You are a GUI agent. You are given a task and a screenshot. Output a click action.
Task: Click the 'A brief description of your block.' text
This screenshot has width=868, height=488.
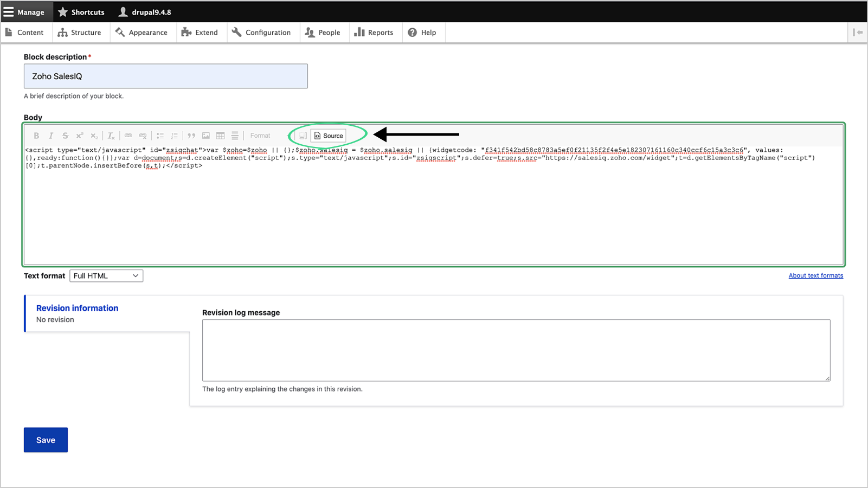tap(74, 96)
